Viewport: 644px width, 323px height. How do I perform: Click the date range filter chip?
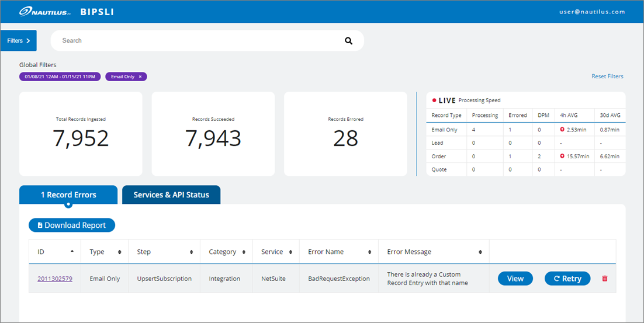pyautogui.click(x=60, y=77)
